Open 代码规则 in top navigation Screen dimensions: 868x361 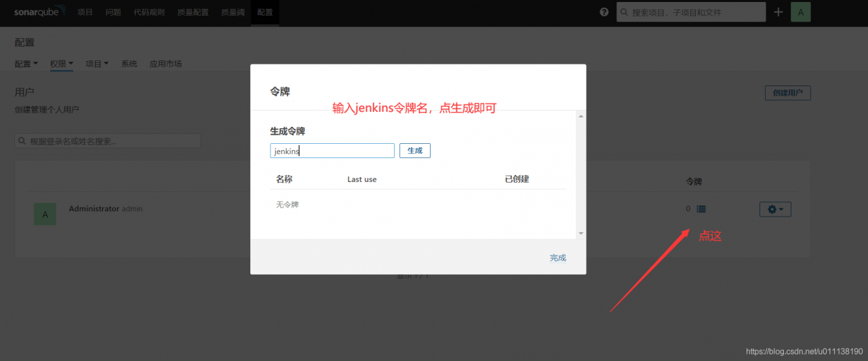149,12
